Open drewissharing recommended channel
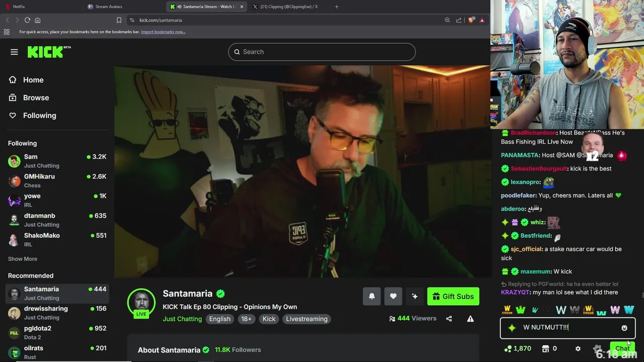This screenshot has width=644, height=362. coord(57,313)
